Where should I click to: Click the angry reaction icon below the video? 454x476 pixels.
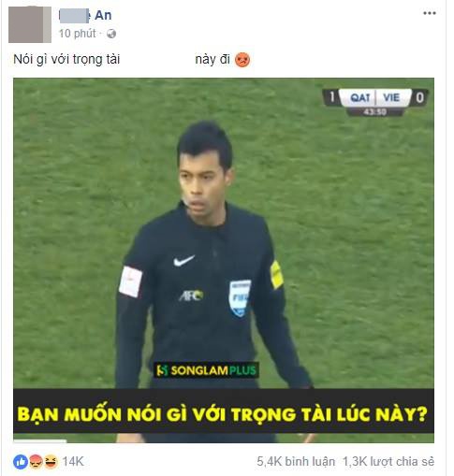pyautogui.click(x=36, y=461)
